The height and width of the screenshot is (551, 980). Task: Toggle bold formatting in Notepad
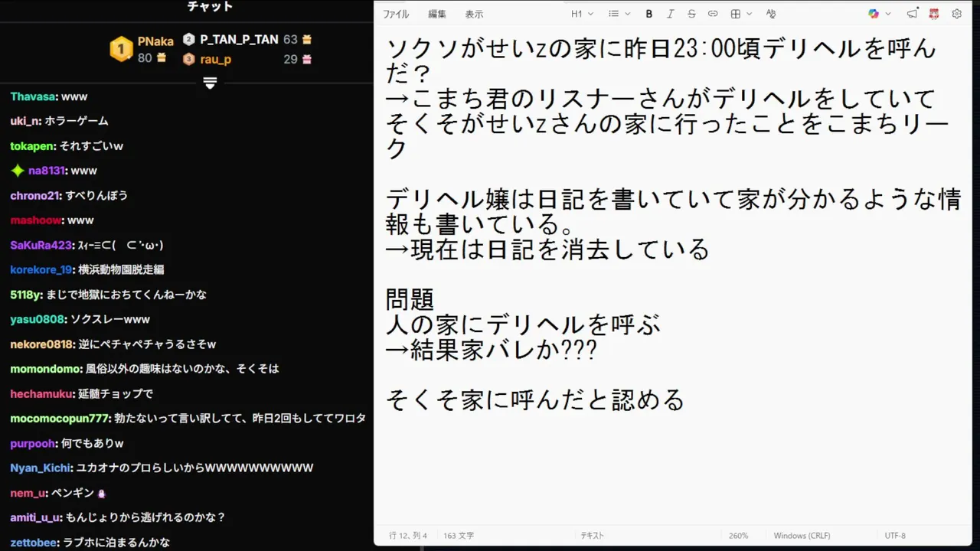click(x=649, y=14)
